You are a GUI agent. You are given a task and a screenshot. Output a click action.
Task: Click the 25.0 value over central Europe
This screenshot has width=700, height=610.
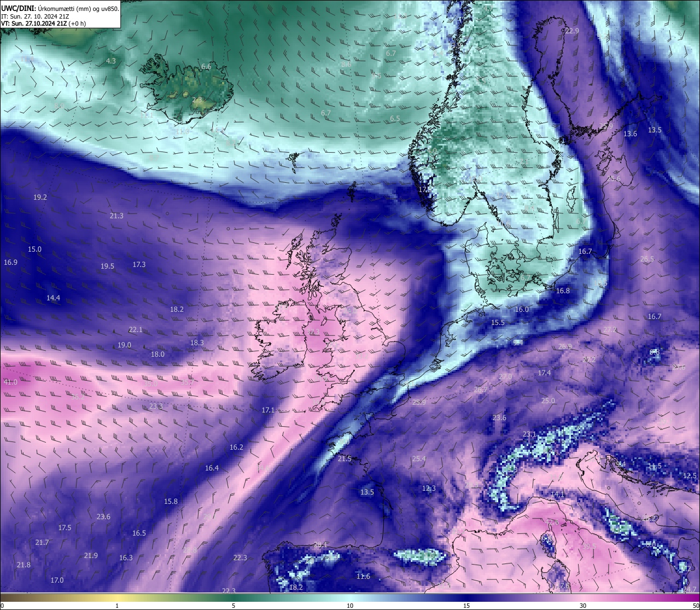[548, 400]
